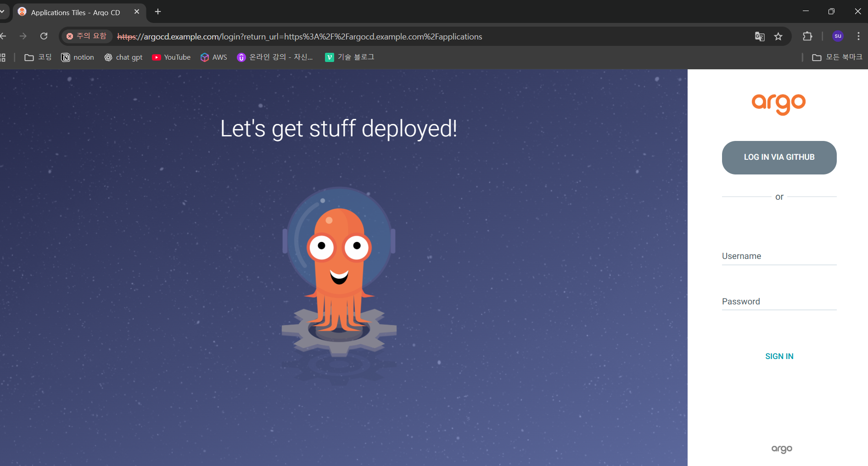Reload the page with the refresh icon

[x=44, y=36]
